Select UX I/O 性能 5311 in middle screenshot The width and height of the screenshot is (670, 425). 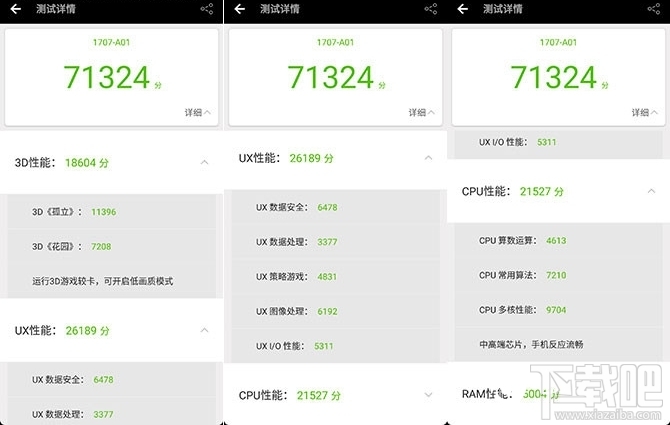coord(335,346)
